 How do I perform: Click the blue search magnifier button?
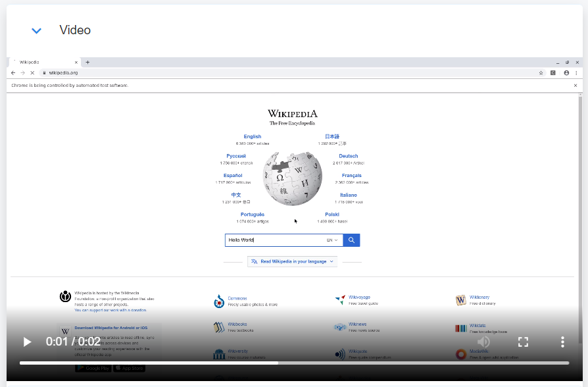351,240
